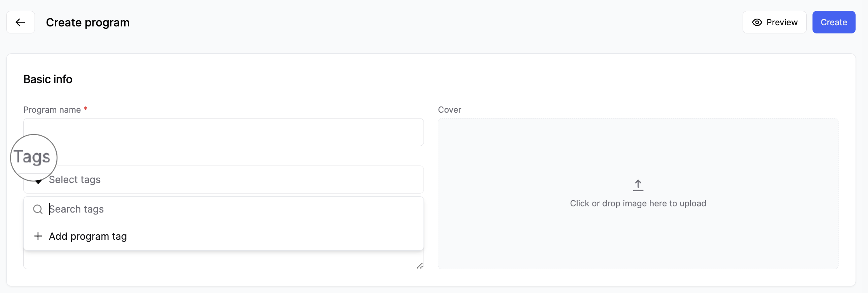Click the Basic info section heading
Image resolution: width=868 pixels, height=293 pixels.
(x=48, y=79)
